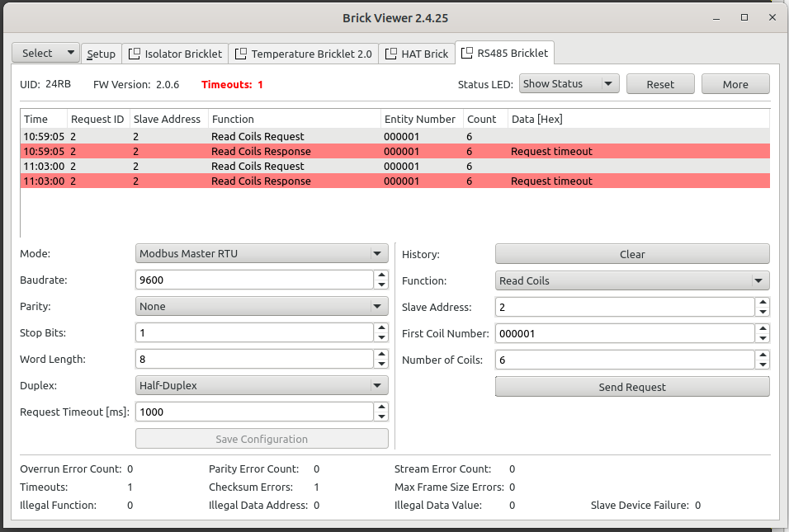Decrease Request Timeout with the down arrow
This screenshot has width=789, height=532.
pyautogui.click(x=381, y=417)
